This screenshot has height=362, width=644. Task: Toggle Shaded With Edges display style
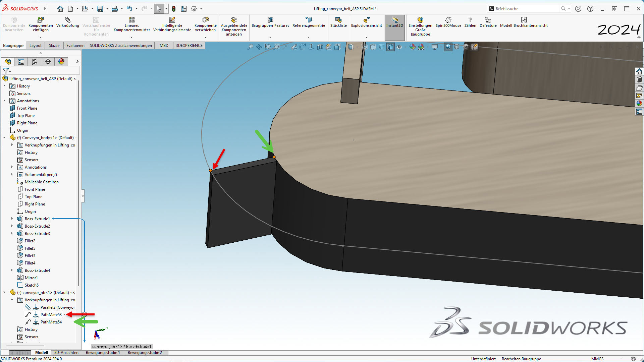pyautogui.click(x=390, y=47)
